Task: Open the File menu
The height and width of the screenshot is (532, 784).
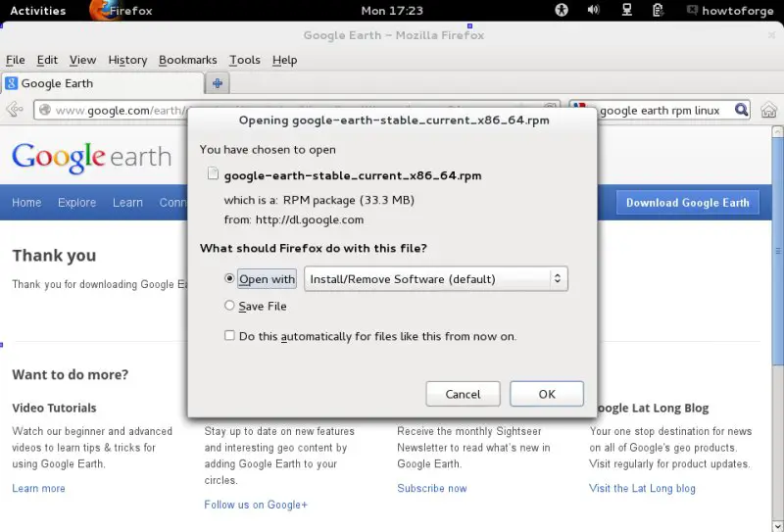Action: coord(16,60)
